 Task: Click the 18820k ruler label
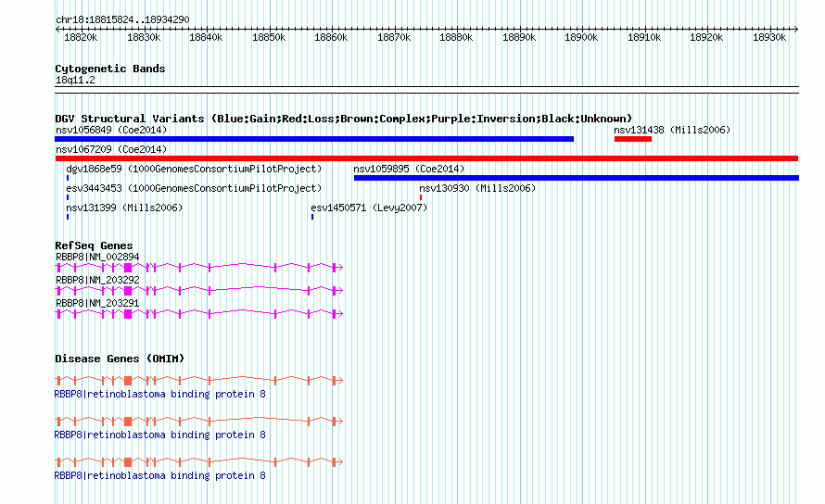(x=81, y=37)
